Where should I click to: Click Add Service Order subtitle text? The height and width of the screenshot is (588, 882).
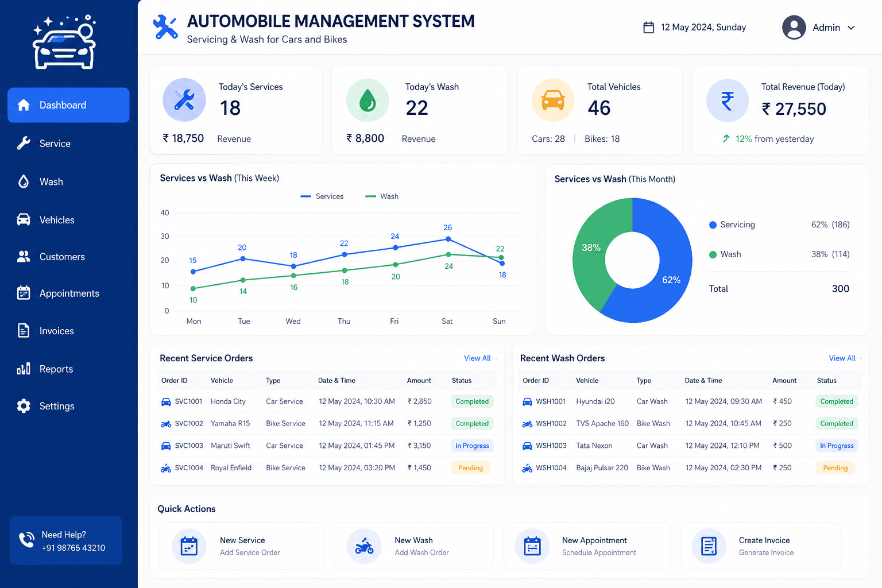tap(250, 553)
